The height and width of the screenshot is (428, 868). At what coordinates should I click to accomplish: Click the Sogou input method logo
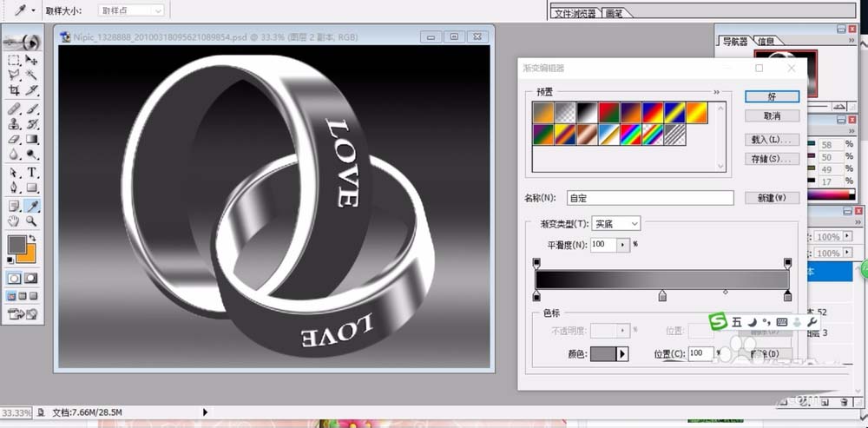[718, 321]
